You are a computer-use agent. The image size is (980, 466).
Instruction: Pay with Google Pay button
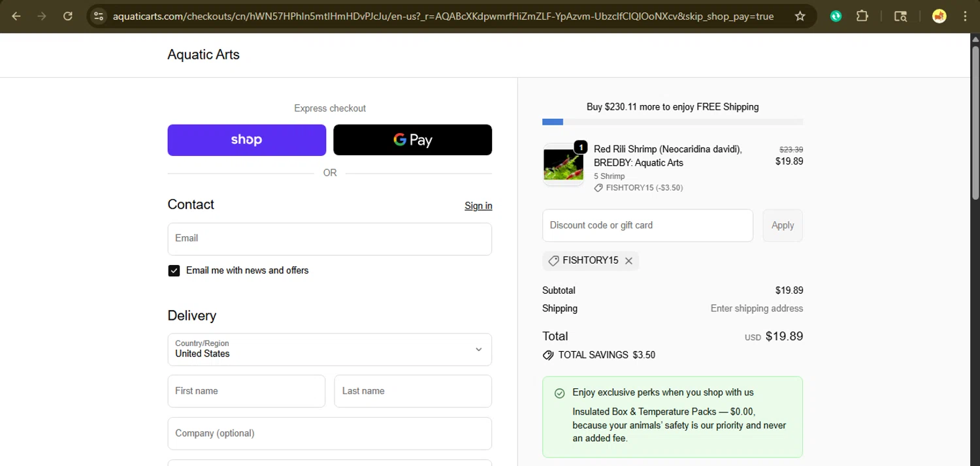point(412,140)
